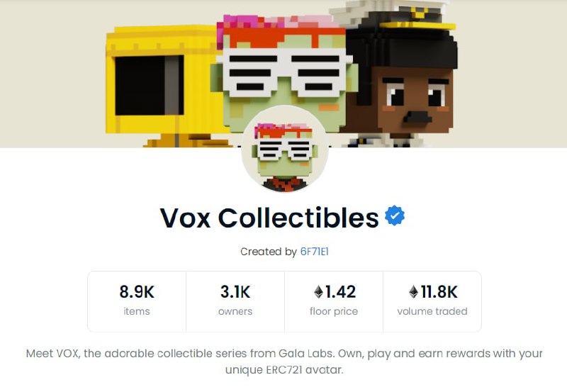This screenshot has height=392, width=567.
Task: Click the 'volume traded' label
Action: point(432,311)
